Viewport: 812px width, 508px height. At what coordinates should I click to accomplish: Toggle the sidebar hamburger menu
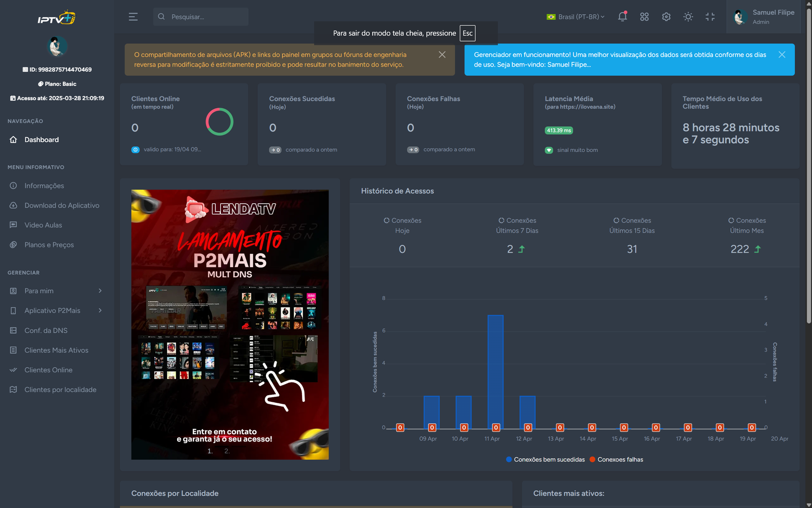pos(133,17)
